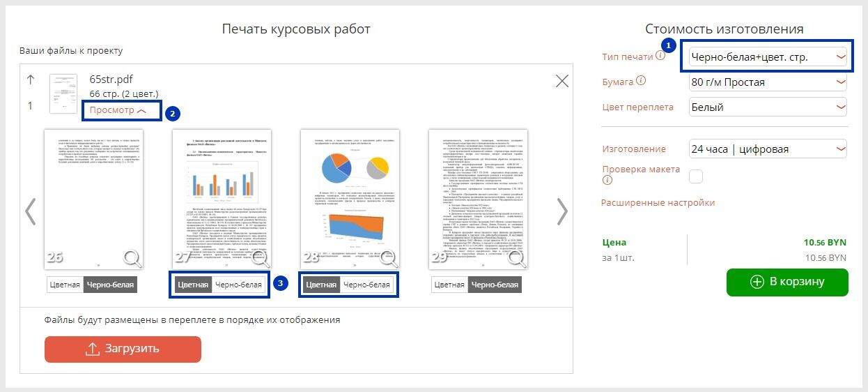Open the Тип печати dropdown
The image size is (868, 392).
point(767,57)
